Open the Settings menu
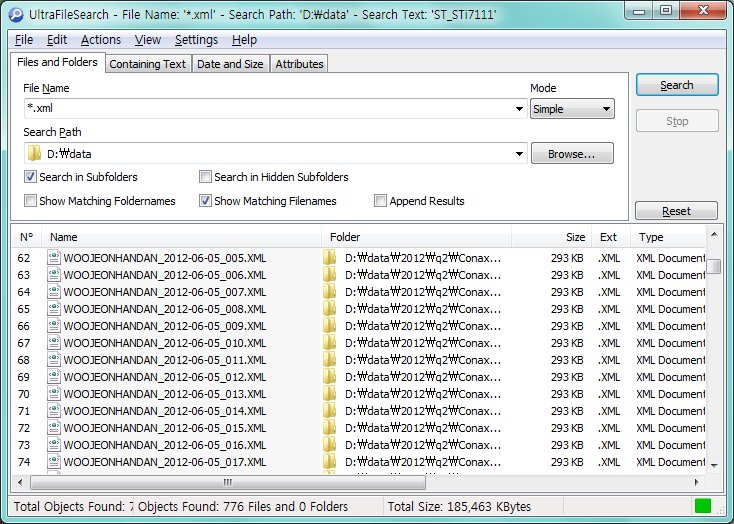734x524 pixels. 196,40
